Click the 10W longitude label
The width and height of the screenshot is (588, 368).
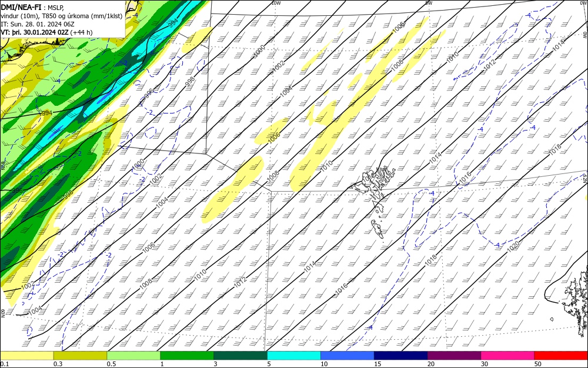276,3
